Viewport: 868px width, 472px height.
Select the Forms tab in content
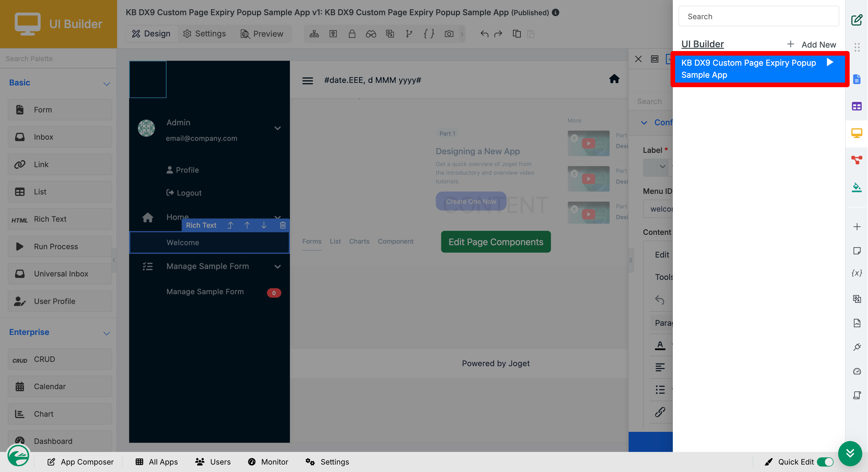coord(312,241)
